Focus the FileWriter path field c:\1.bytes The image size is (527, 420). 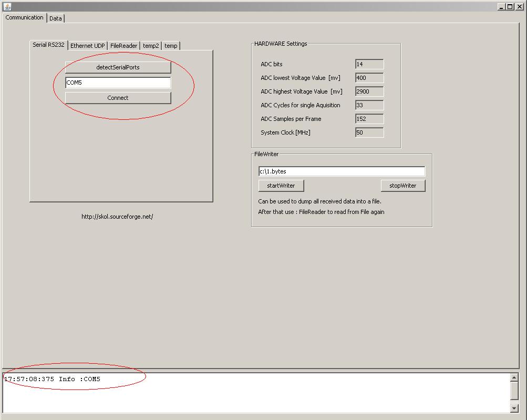click(x=342, y=171)
